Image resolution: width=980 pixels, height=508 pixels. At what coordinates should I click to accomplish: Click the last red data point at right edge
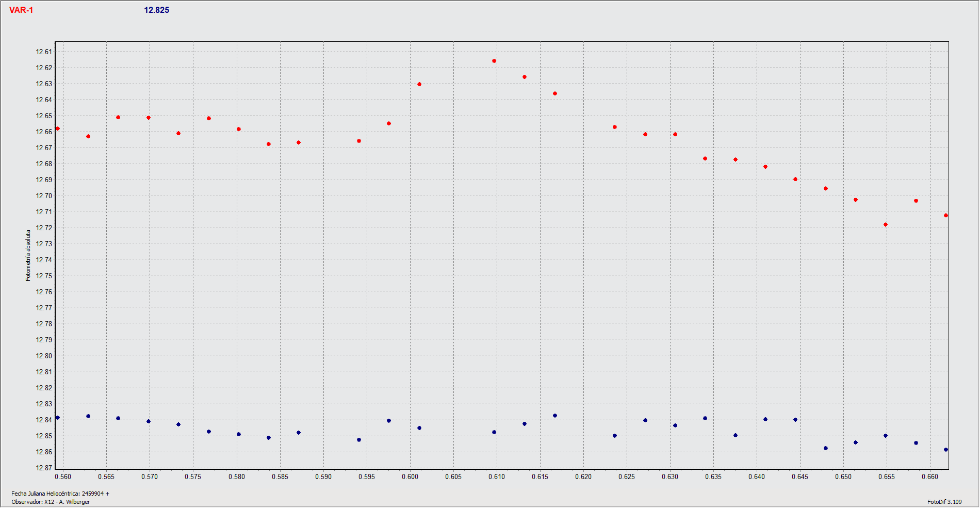[946, 215]
